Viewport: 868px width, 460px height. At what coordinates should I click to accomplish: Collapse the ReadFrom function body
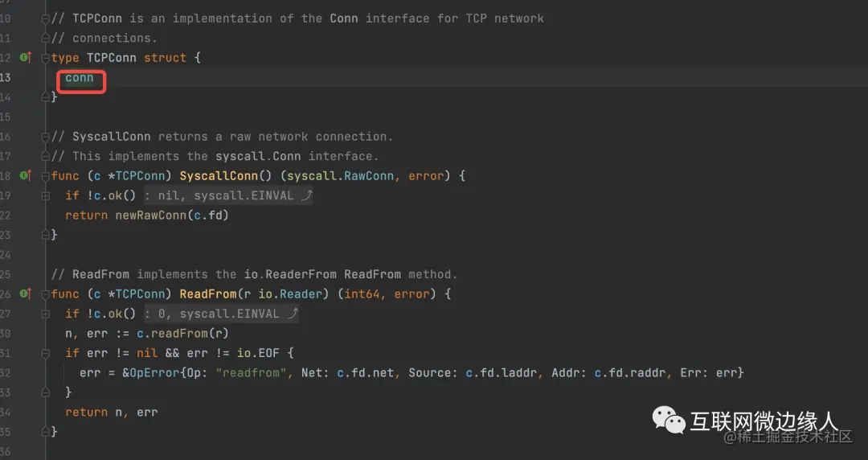45,294
